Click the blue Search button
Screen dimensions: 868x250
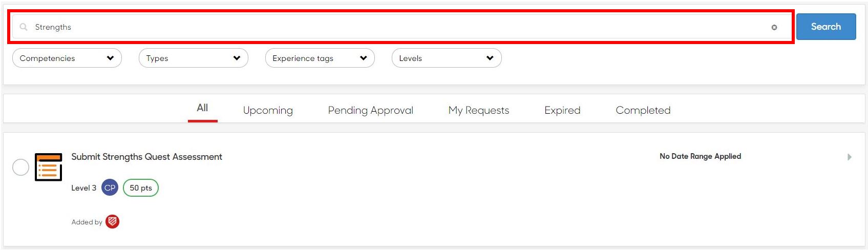(x=825, y=27)
